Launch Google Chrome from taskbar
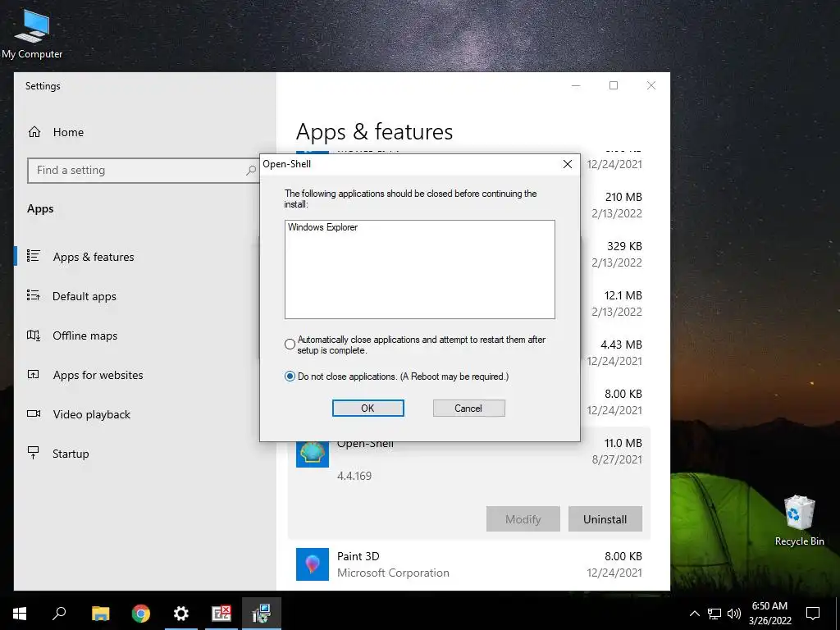The height and width of the screenshot is (630, 840). tap(141, 614)
